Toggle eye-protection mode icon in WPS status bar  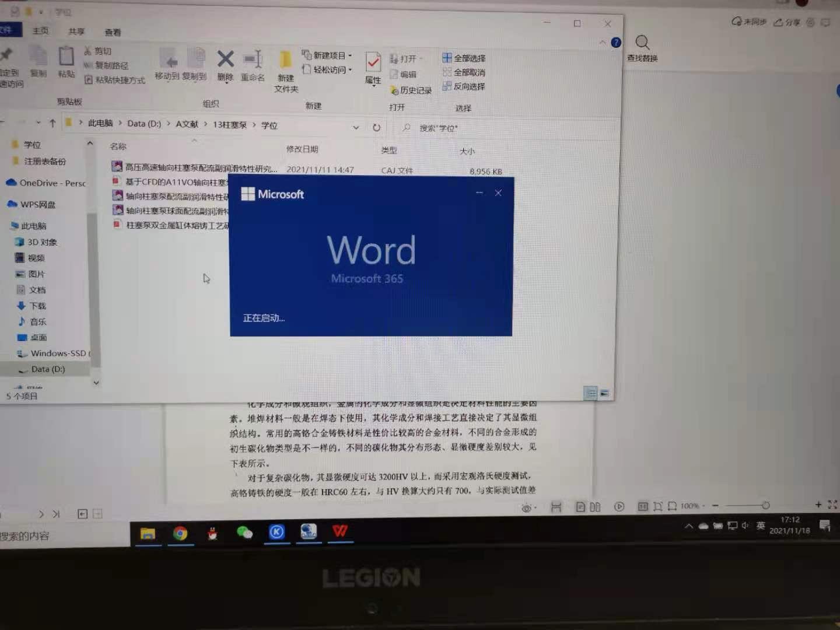pyautogui.click(x=527, y=508)
